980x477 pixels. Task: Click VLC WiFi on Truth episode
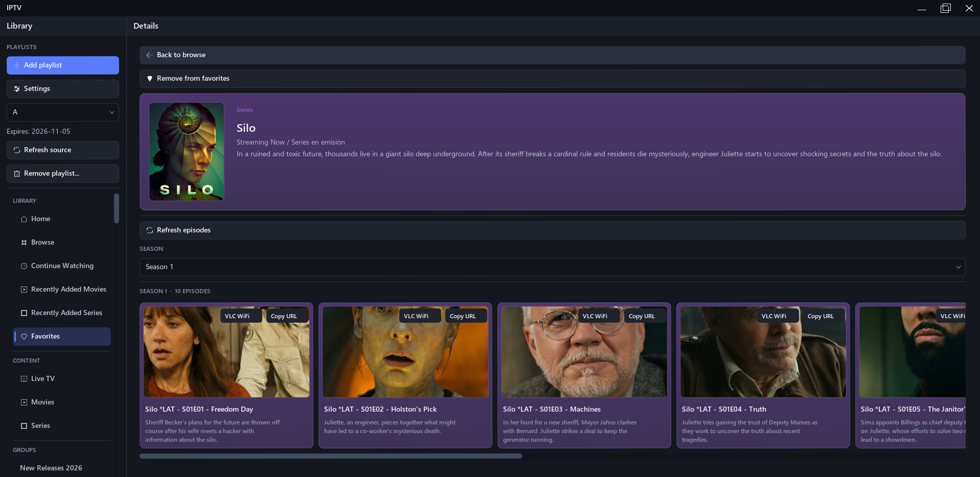(778, 316)
